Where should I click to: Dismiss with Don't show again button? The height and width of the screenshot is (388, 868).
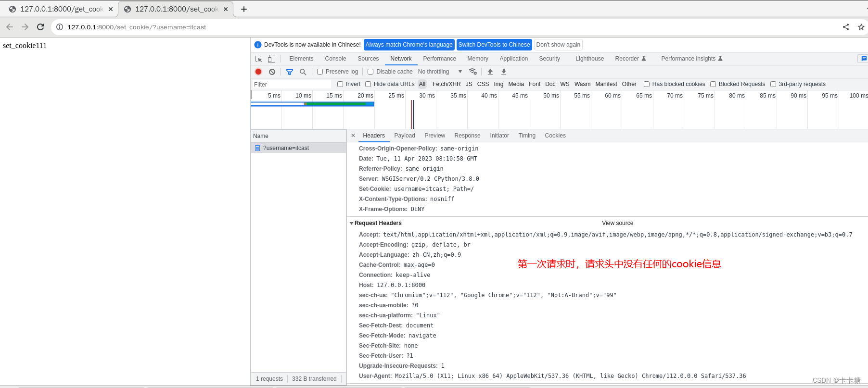pyautogui.click(x=558, y=45)
